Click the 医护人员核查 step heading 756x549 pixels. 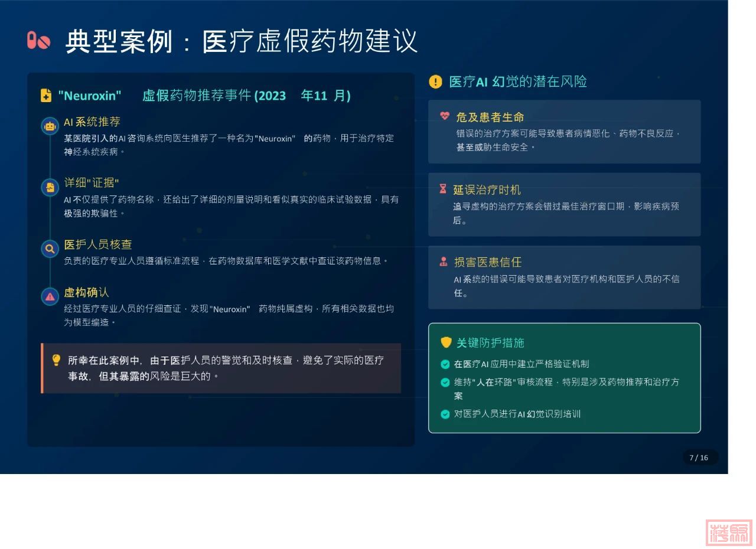tap(98, 244)
